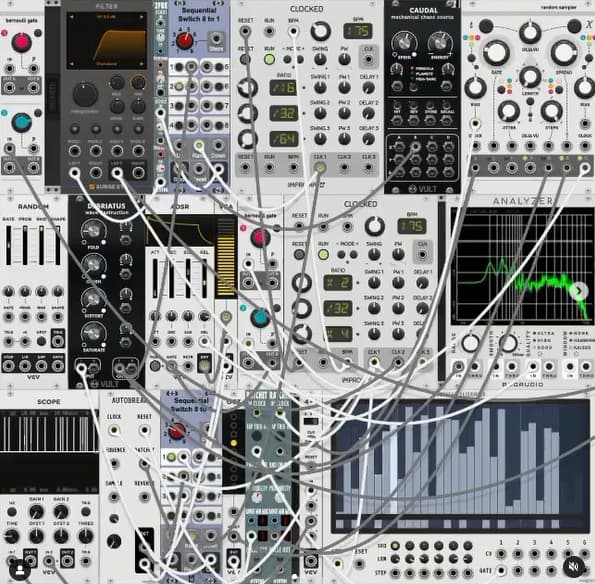Click the BPM knob on top CLOCKED module
The height and width of the screenshot is (584, 595).
click(x=321, y=31)
